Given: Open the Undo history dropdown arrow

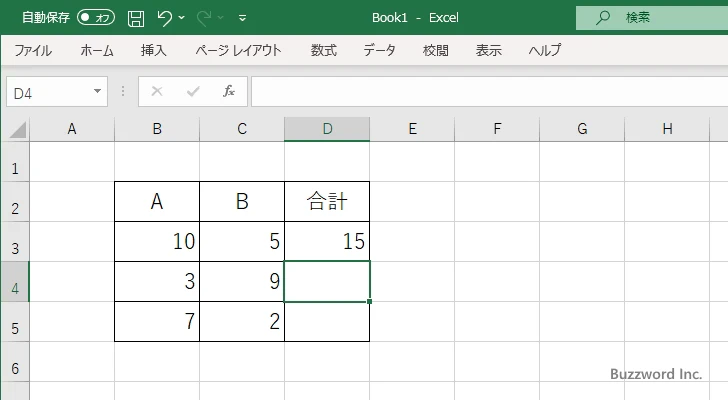Looking at the screenshot, I should pyautogui.click(x=182, y=18).
